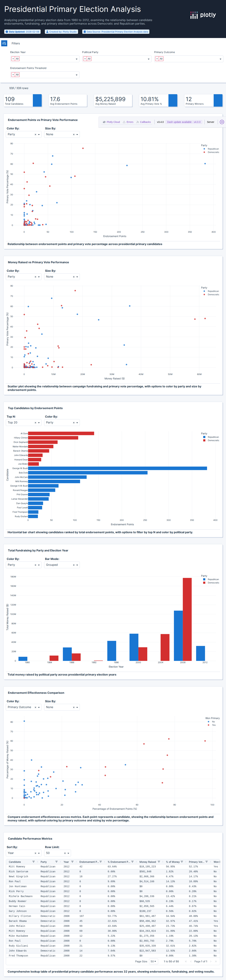This screenshot has height=980, width=226.
Task: Click the Server menu in the Dash toolbar
Action: [x=211, y=122]
